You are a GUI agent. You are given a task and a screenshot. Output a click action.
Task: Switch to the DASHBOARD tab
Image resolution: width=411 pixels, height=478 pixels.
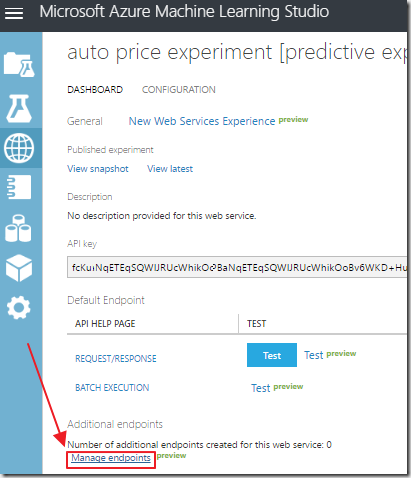pyautogui.click(x=95, y=90)
